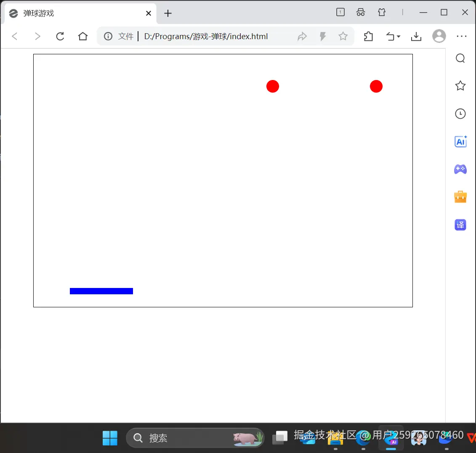Open the browser skin shirt icon
Viewport: 476px width, 453px height.
coord(382,12)
